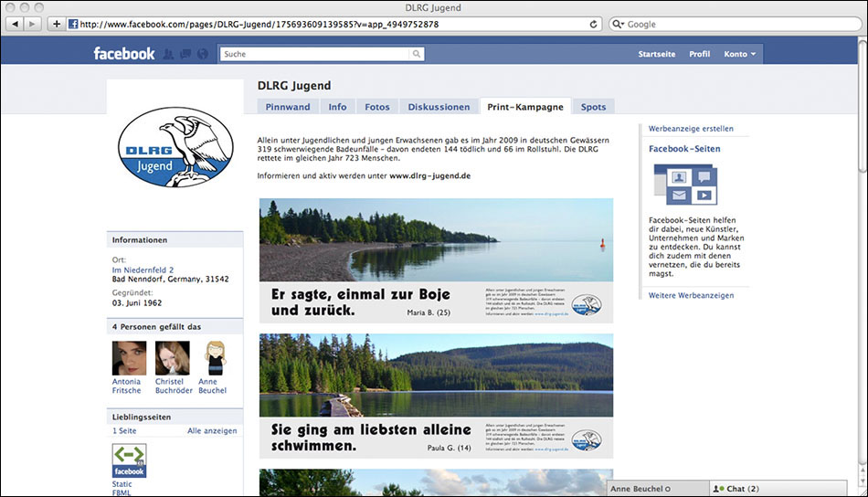Image resolution: width=868 pixels, height=497 pixels.
Task: Open the Im Niederndorf 2 address link
Action: click(143, 270)
